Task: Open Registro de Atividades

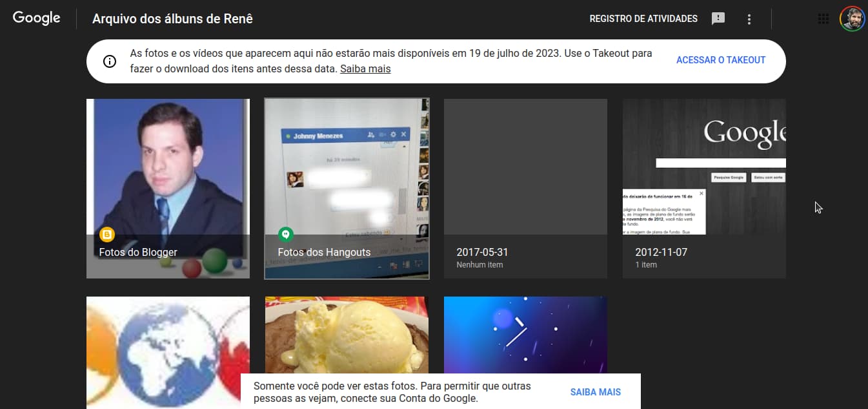Action: pyautogui.click(x=643, y=19)
